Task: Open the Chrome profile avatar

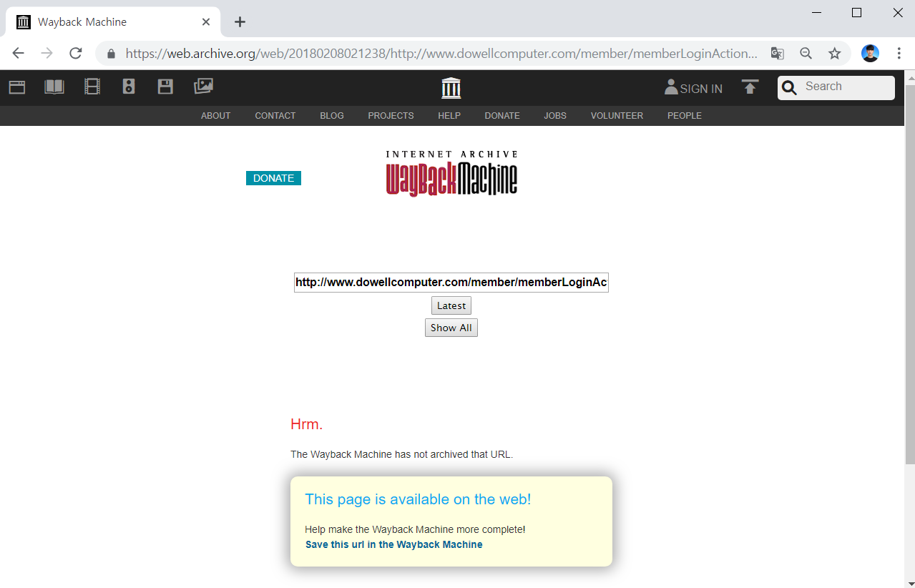Action: (870, 53)
